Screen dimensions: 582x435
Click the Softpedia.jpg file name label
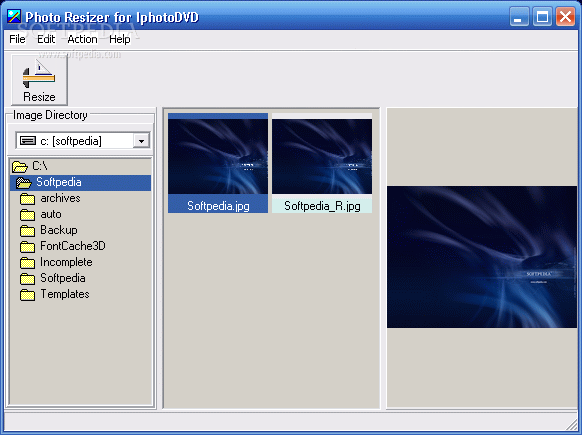click(x=218, y=206)
